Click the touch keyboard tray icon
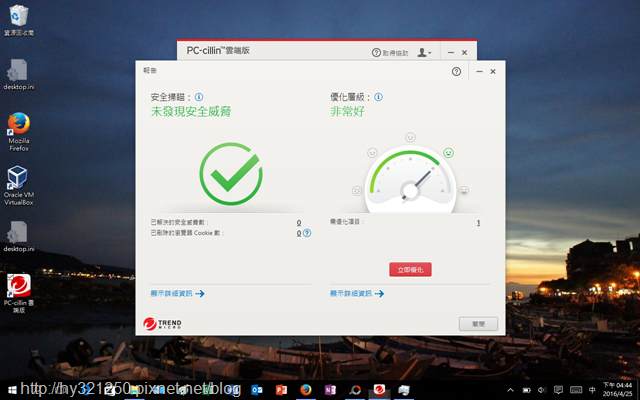The height and width of the screenshot is (400, 640). point(576,390)
